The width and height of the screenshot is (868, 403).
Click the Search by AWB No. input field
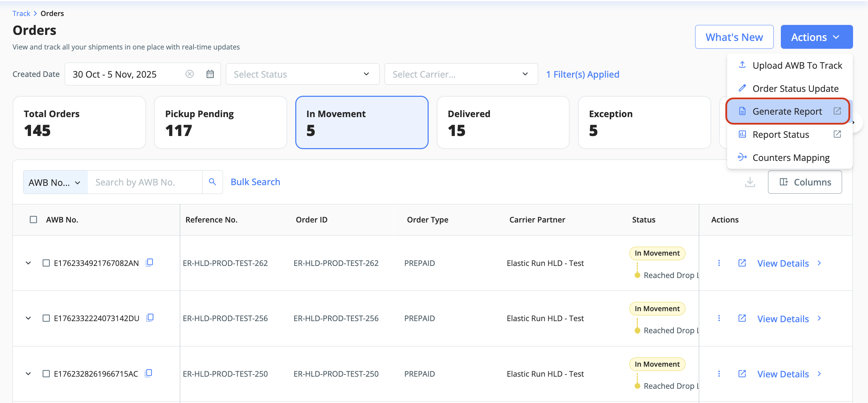click(x=145, y=182)
